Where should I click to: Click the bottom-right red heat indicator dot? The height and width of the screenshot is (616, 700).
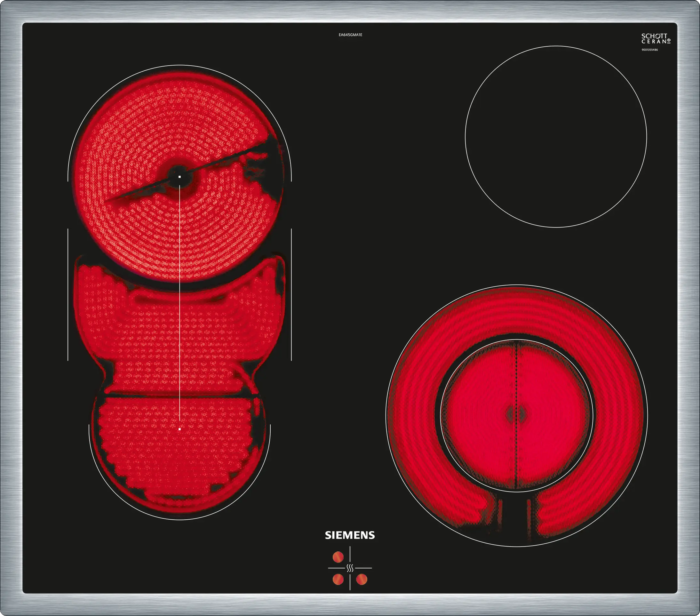coord(362,579)
